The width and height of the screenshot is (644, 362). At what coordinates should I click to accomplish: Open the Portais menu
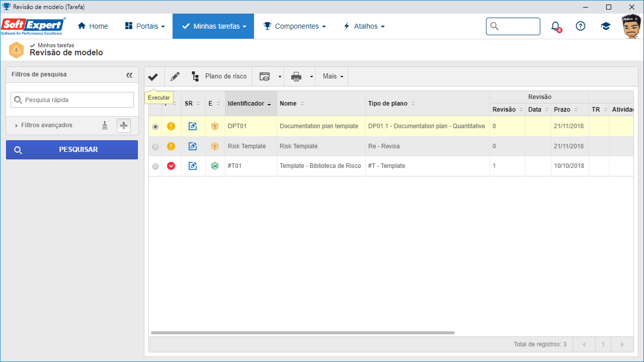pyautogui.click(x=145, y=26)
